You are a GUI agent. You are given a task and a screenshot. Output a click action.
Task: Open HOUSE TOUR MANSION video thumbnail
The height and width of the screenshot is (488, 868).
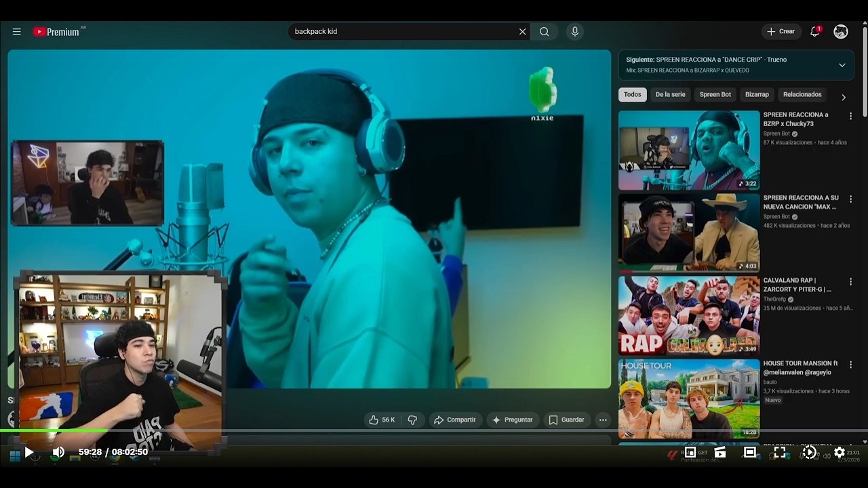click(689, 399)
